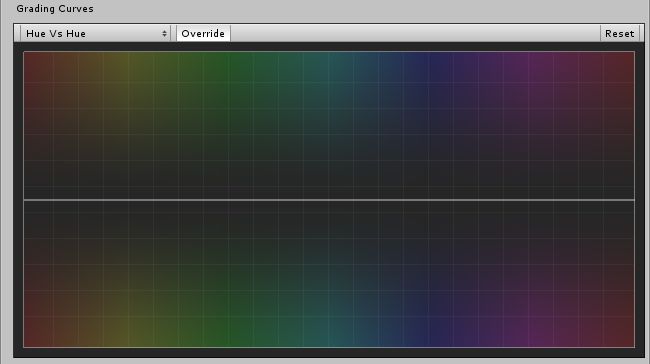The image size is (650, 364).
Task: Click the Grading Curves section header
Action: pos(55,9)
